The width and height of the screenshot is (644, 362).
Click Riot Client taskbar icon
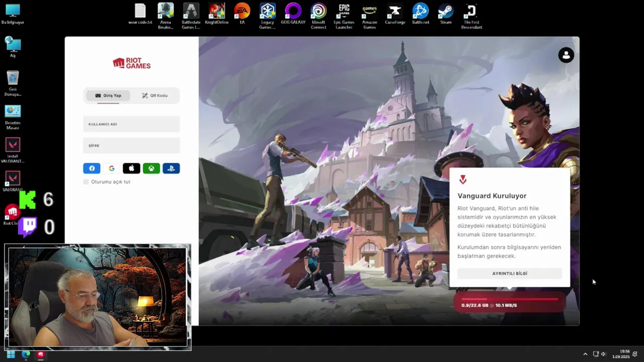41,354
